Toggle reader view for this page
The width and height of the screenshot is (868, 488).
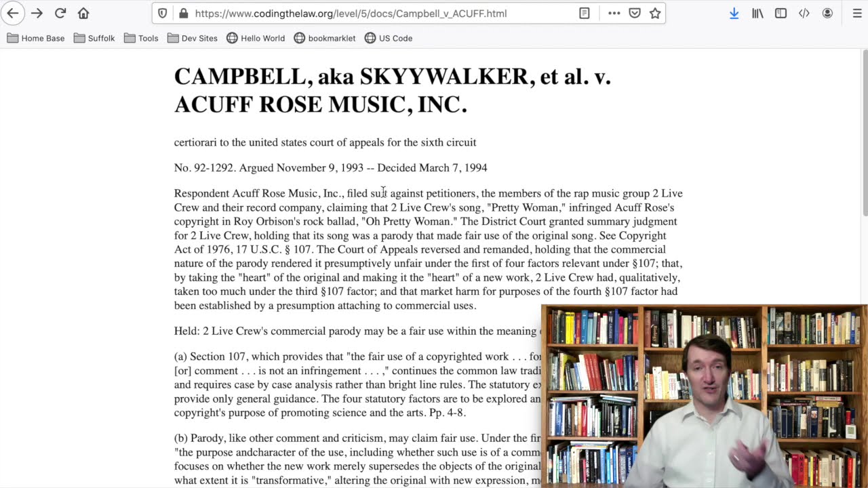pyautogui.click(x=585, y=13)
